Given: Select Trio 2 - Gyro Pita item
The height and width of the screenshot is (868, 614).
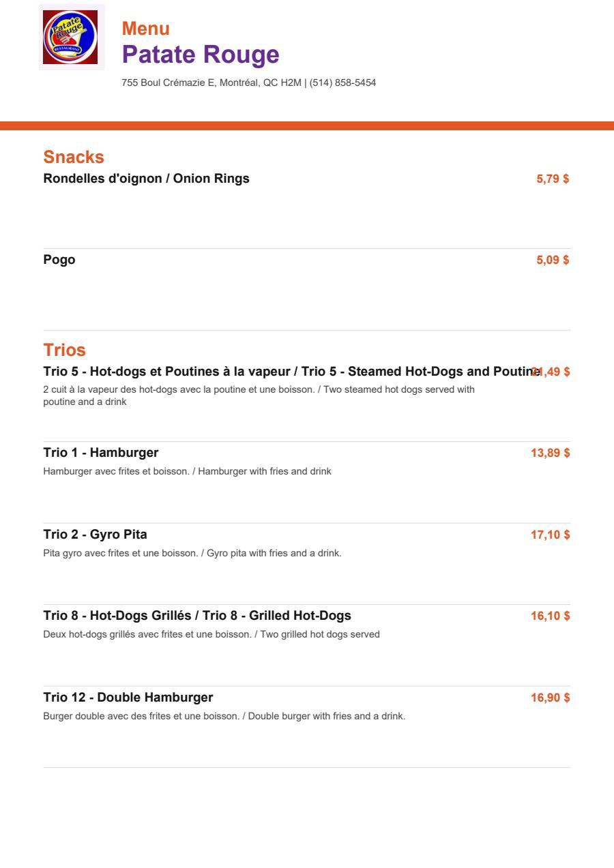Looking at the screenshot, I should point(96,535).
